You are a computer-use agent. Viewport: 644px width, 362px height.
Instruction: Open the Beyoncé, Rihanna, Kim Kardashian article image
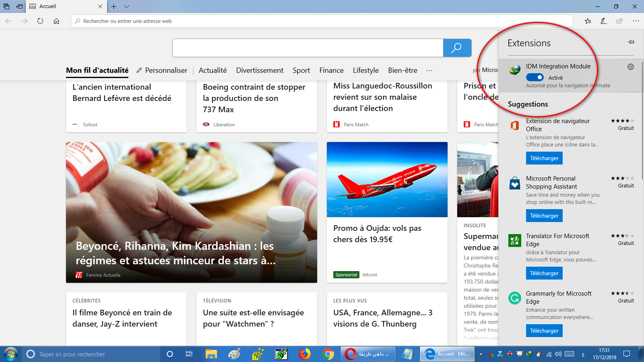192,212
